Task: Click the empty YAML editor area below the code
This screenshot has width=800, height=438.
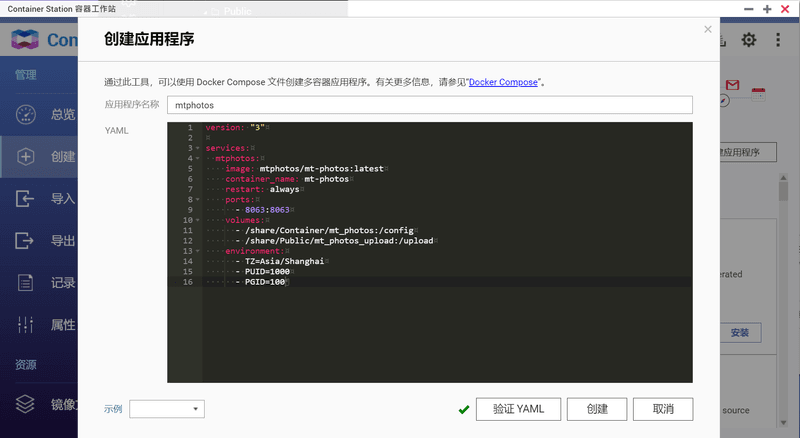Action: coord(447,334)
